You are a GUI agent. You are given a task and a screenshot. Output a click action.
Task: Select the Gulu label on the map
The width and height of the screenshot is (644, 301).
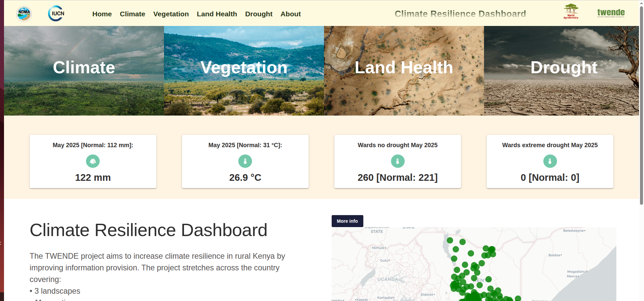[384, 260]
